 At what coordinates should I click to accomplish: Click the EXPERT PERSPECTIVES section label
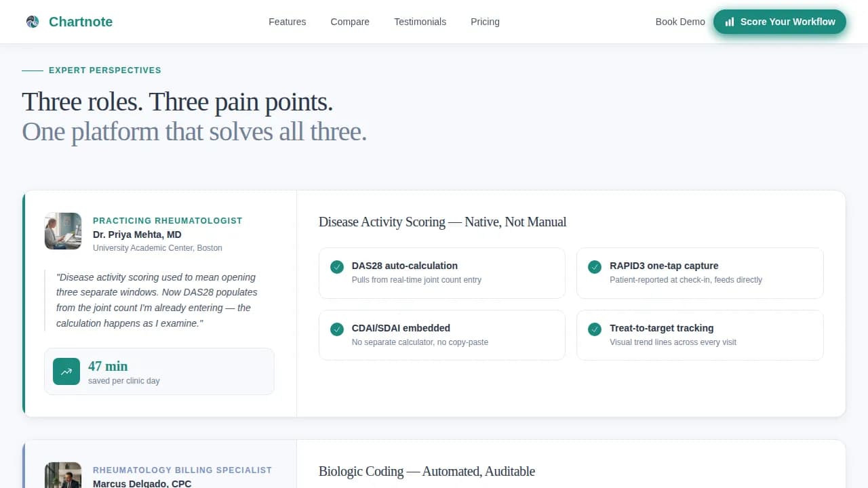tap(105, 70)
